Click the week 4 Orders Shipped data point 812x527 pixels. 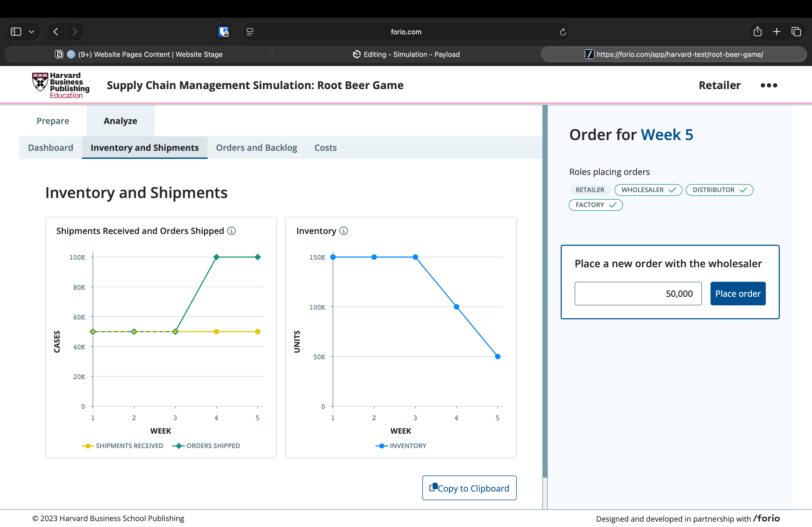(216, 257)
